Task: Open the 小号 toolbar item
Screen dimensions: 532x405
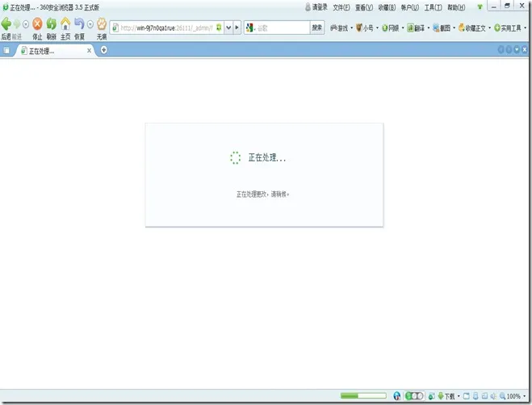Action: 364,28
